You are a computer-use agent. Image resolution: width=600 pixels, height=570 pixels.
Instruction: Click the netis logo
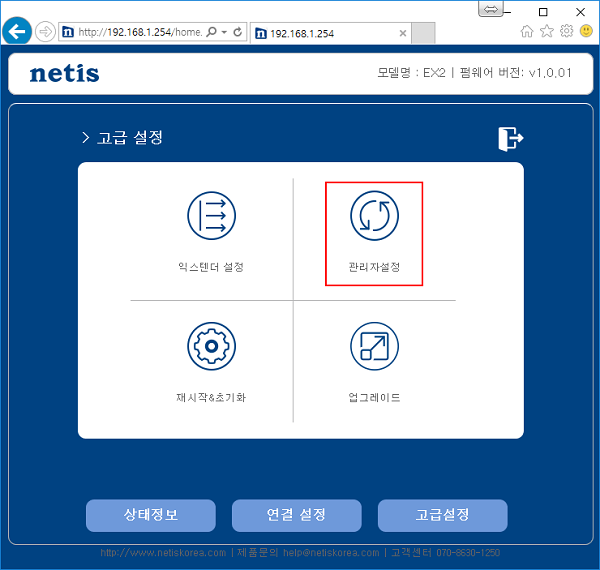coord(64,73)
